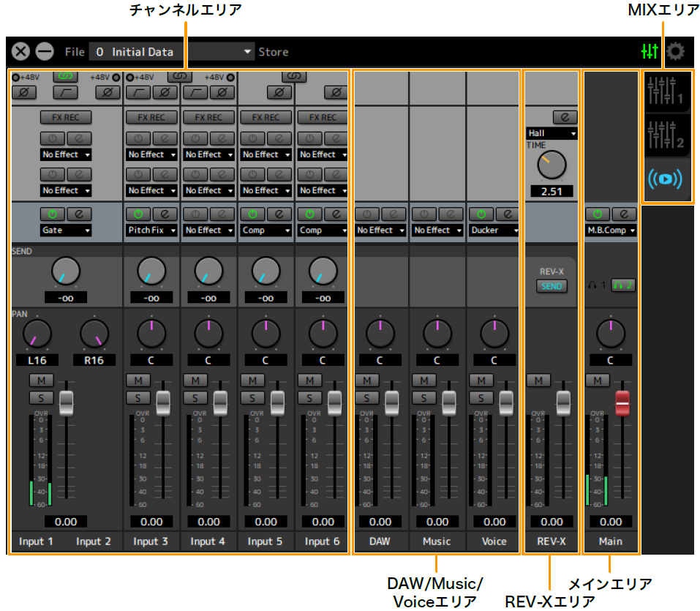Enable high-pass filter on Input 3

click(x=138, y=92)
